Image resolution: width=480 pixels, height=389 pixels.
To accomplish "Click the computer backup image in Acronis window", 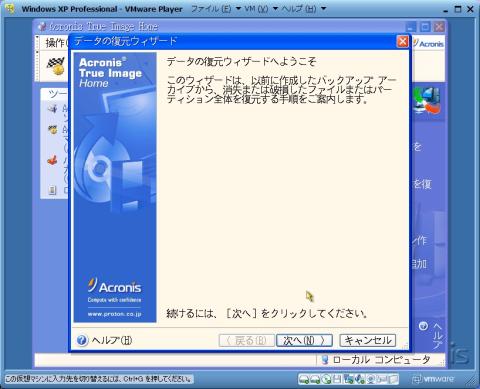I will click(x=428, y=101).
